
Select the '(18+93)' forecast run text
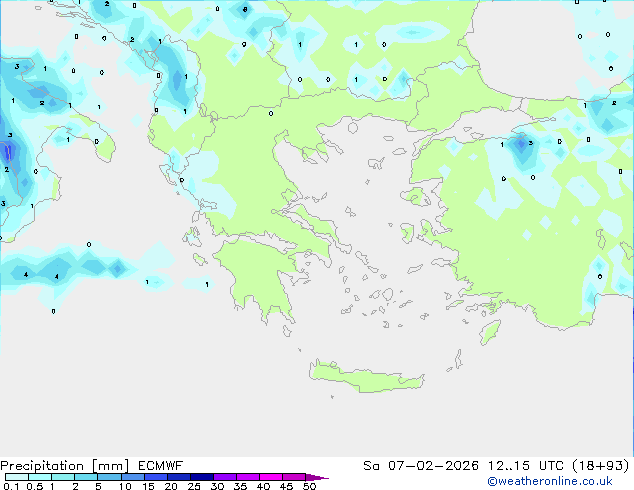coord(600,465)
